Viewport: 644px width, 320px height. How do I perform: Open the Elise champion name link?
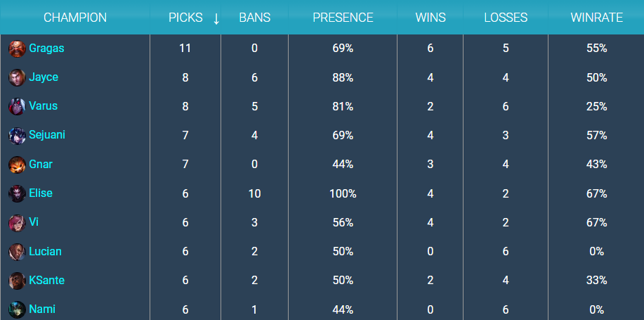(41, 193)
